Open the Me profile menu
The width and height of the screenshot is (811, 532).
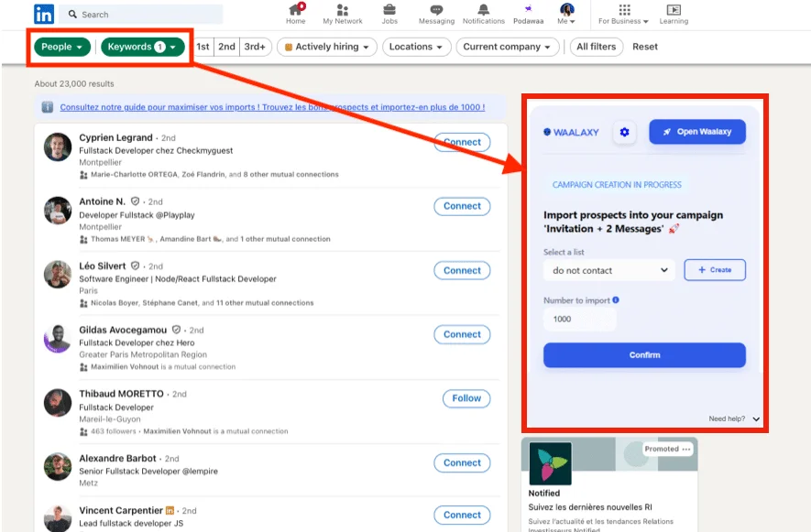(x=567, y=14)
